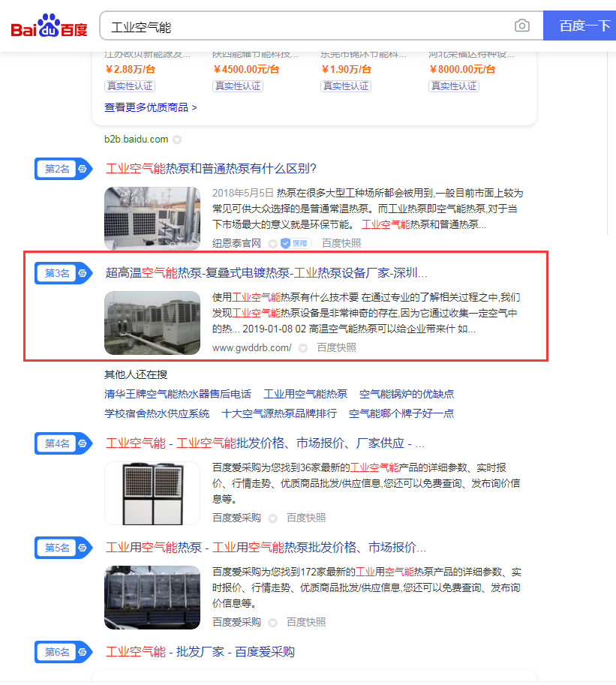
Task: Click the 第6名 rank badge icon
Action: [63, 652]
